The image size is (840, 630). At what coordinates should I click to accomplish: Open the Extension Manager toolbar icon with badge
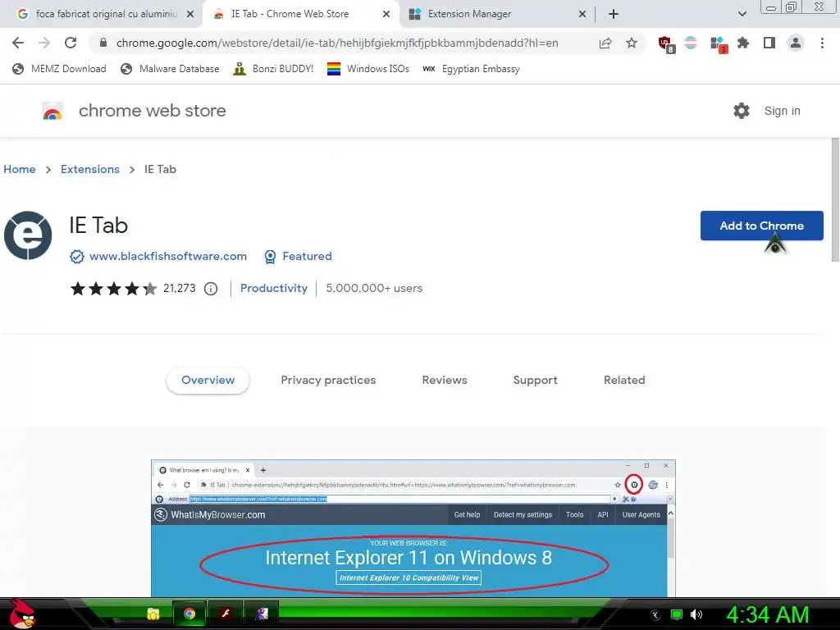click(x=718, y=44)
